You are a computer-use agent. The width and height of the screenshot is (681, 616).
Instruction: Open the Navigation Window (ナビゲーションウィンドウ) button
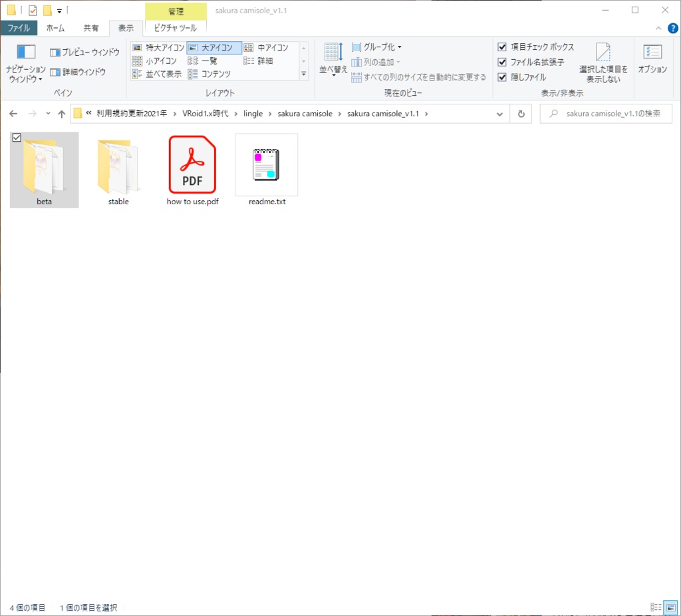tap(26, 63)
